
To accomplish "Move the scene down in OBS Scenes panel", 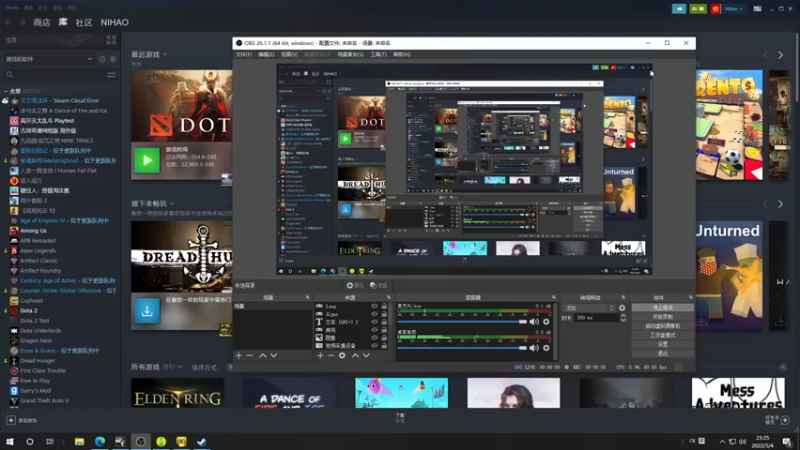I will pyautogui.click(x=274, y=355).
